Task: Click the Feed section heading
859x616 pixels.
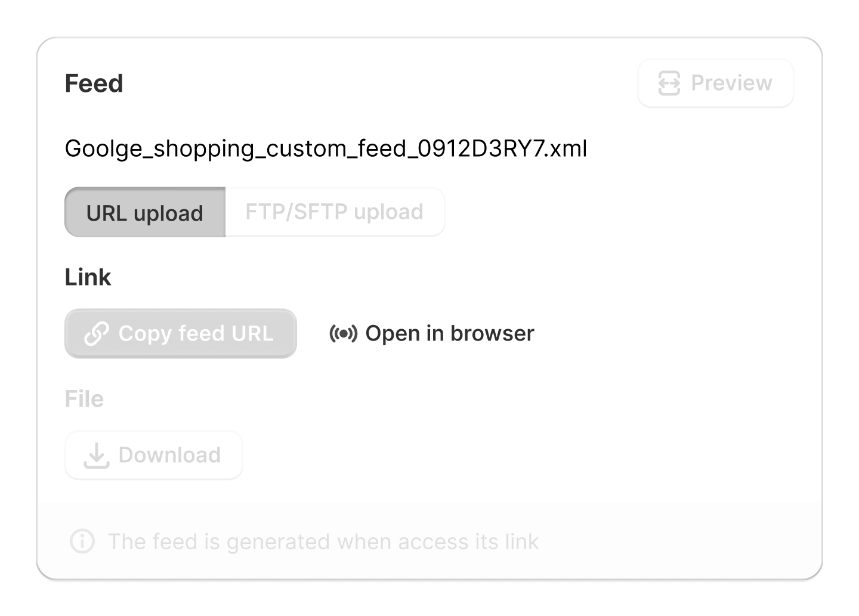Action: coord(94,83)
